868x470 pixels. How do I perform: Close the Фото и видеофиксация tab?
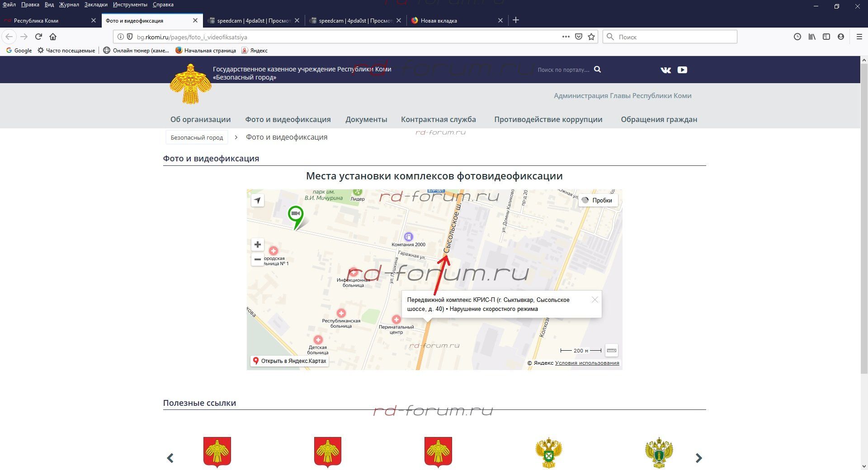tap(195, 20)
